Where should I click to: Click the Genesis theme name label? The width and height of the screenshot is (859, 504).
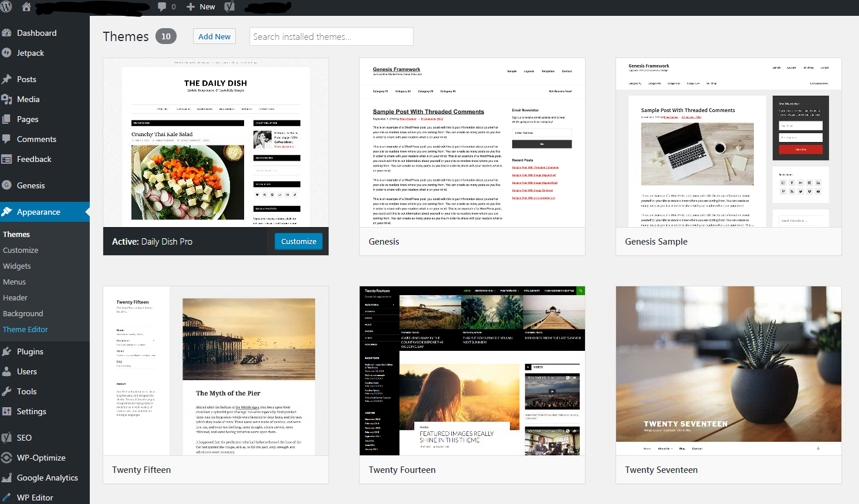(x=384, y=242)
